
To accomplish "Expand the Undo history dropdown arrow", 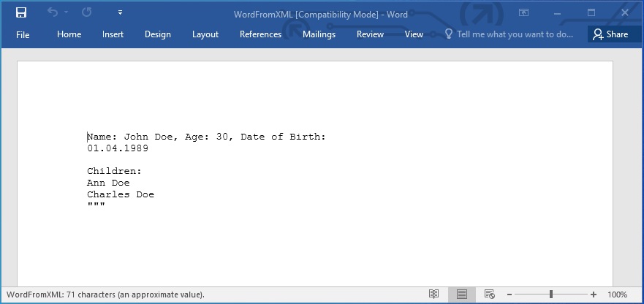I will click(x=66, y=12).
